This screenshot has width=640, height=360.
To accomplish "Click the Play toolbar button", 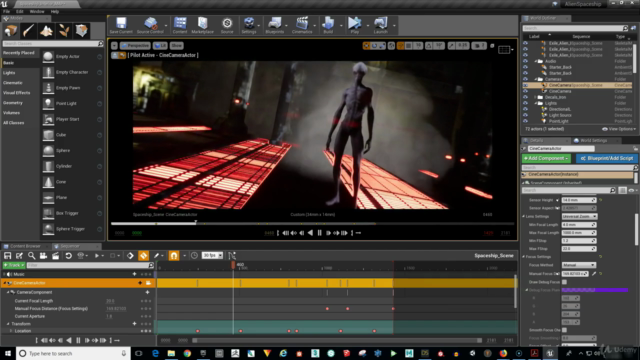I will coord(355,25).
